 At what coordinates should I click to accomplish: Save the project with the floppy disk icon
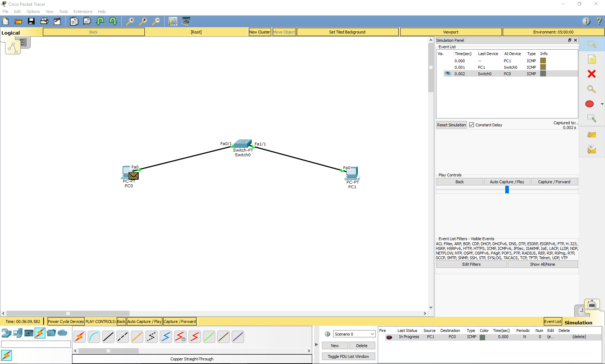pos(31,21)
